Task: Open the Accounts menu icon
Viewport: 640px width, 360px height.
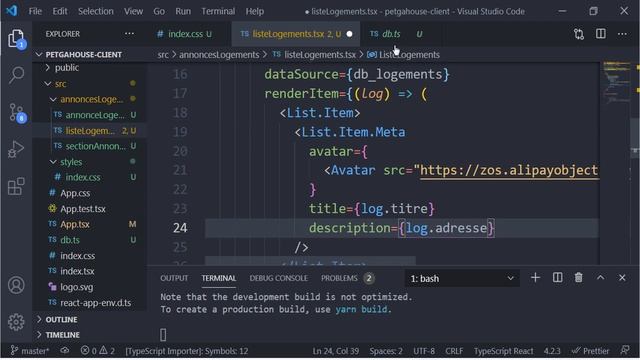Action: pyautogui.click(x=16, y=285)
